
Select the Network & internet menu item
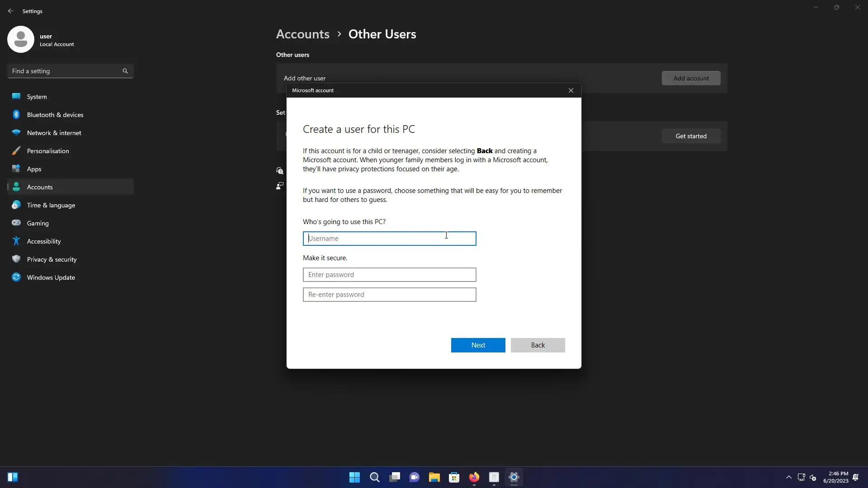[x=54, y=133]
